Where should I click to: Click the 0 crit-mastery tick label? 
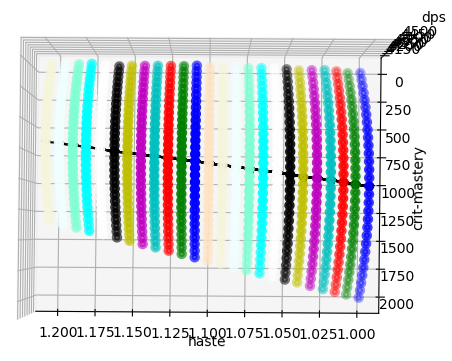tap(399, 82)
